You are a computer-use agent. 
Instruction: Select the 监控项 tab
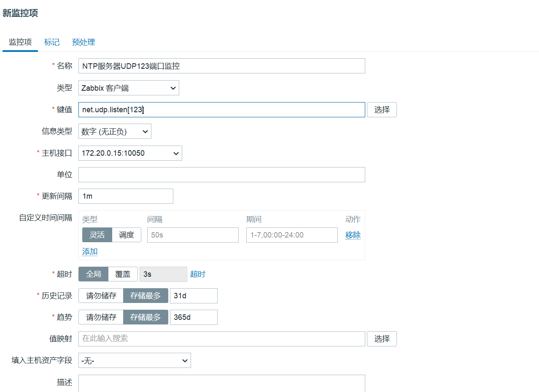(20, 42)
